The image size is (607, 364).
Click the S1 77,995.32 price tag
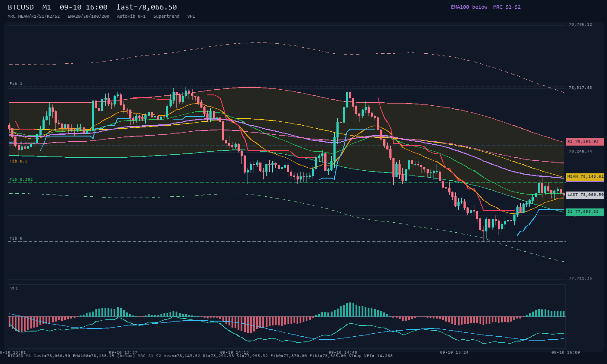(x=585, y=212)
